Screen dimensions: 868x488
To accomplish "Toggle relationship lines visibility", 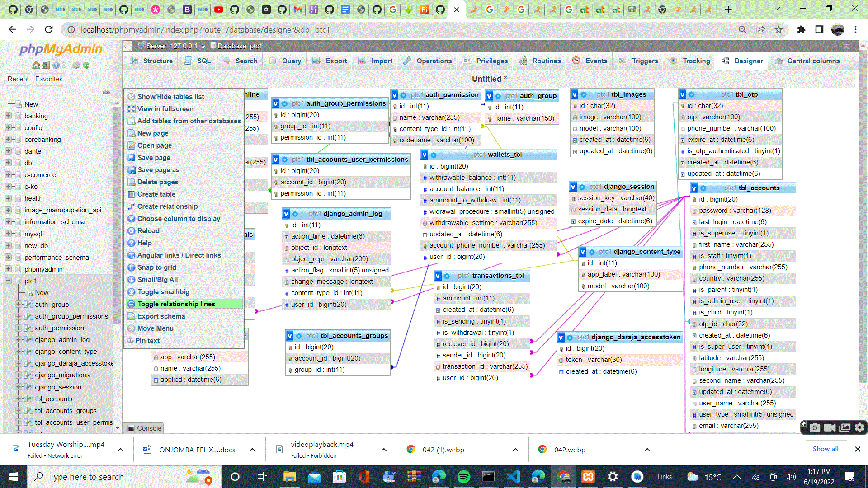I will click(x=176, y=304).
